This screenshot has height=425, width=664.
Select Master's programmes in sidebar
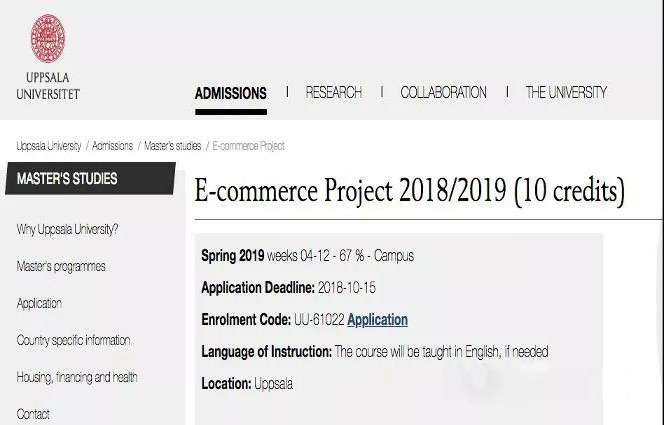[x=61, y=266]
